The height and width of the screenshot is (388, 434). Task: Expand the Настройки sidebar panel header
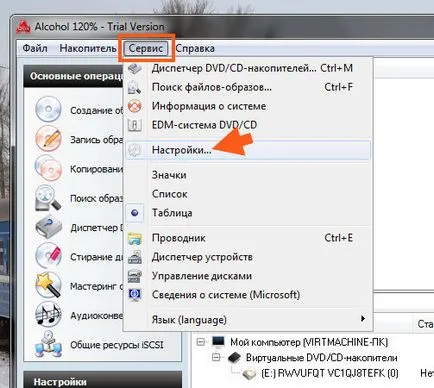tap(103, 381)
